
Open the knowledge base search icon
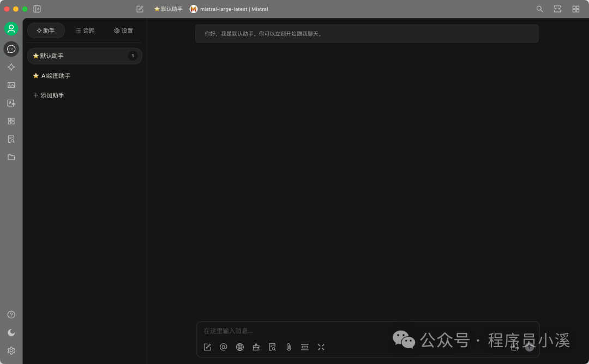[x=272, y=347]
